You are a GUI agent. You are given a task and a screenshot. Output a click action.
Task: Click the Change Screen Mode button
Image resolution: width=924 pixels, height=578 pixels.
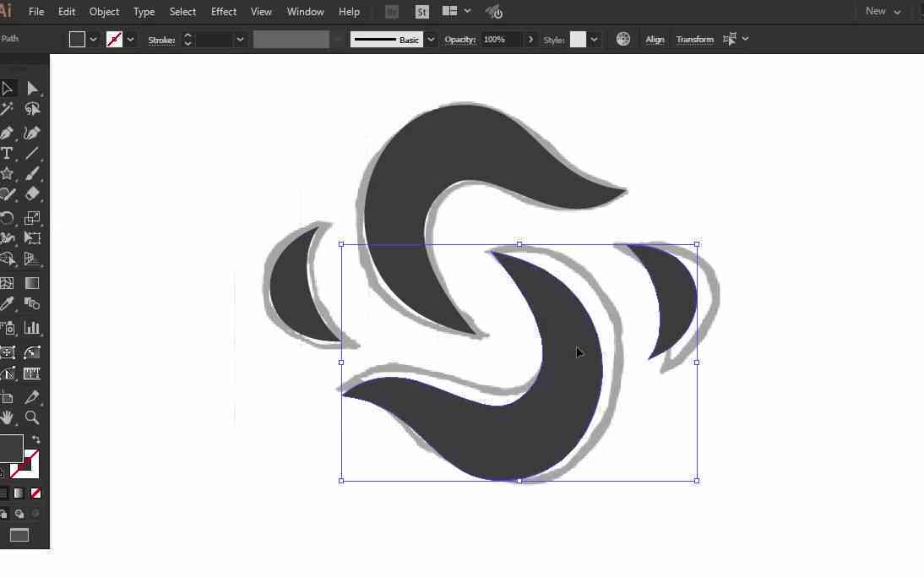19,535
